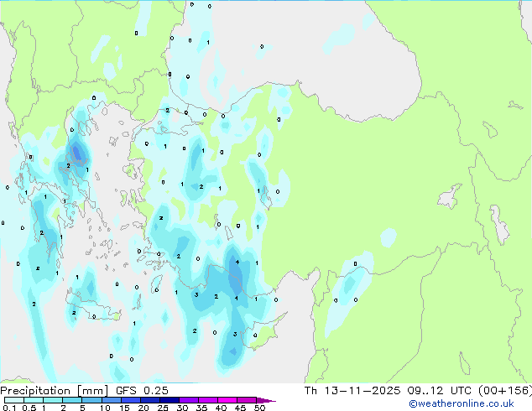532x411 pixels.
Task: Select the "10" legend scale label
Action: click(x=105, y=408)
